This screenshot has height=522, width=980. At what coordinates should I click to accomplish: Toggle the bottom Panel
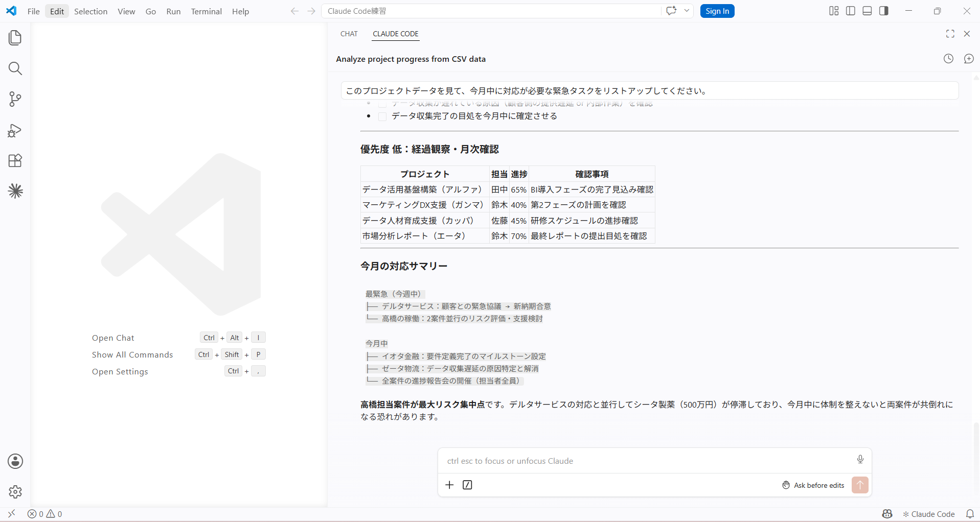867,11
